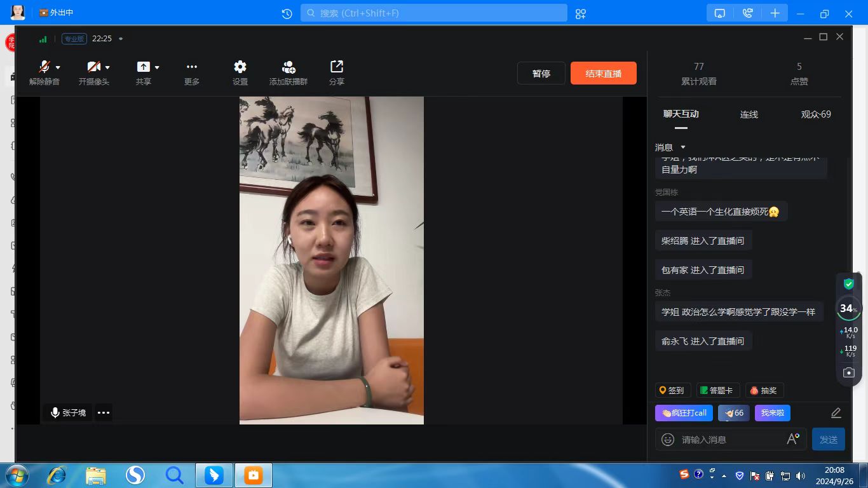Unmute microphone via 解除静音

43,67
